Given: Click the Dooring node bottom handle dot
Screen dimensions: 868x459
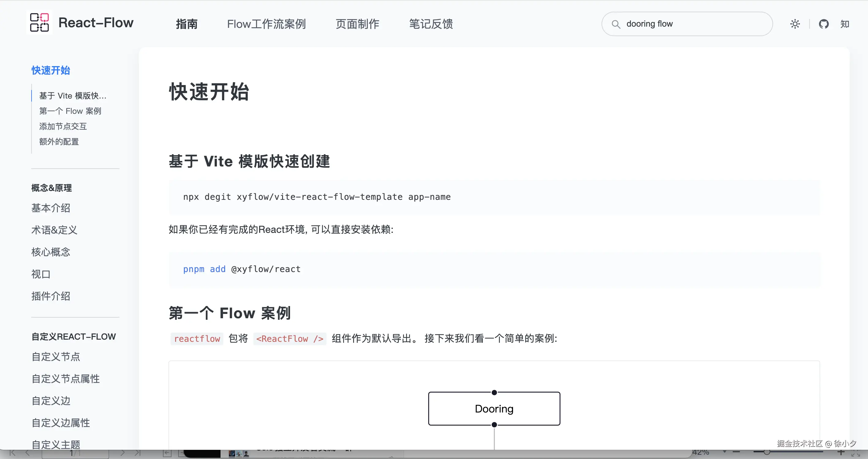Looking at the screenshot, I should click(494, 425).
